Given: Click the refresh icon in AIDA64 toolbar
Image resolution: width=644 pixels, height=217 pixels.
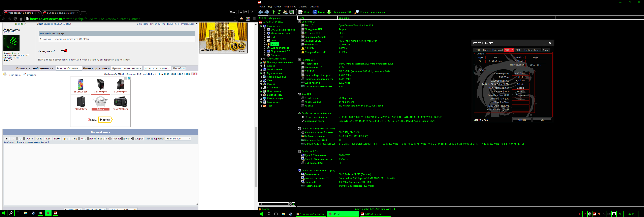Looking at the screenshot, I should click(x=279, y=12).
